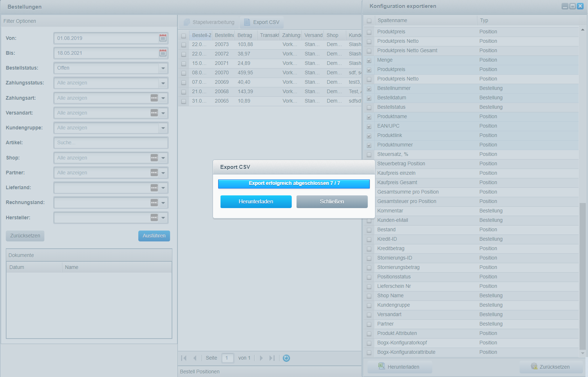Sort documents by the Datum column header

pos(34,267)
